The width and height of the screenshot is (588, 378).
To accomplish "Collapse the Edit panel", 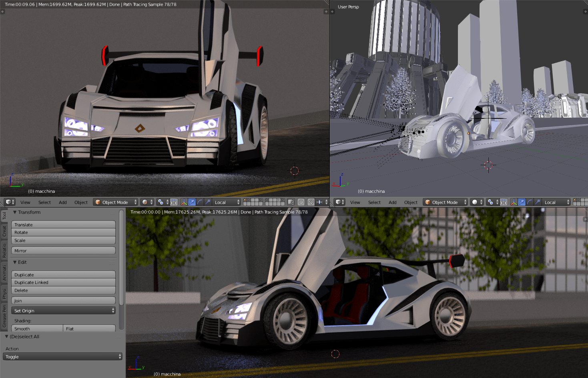I will point(15,262).
